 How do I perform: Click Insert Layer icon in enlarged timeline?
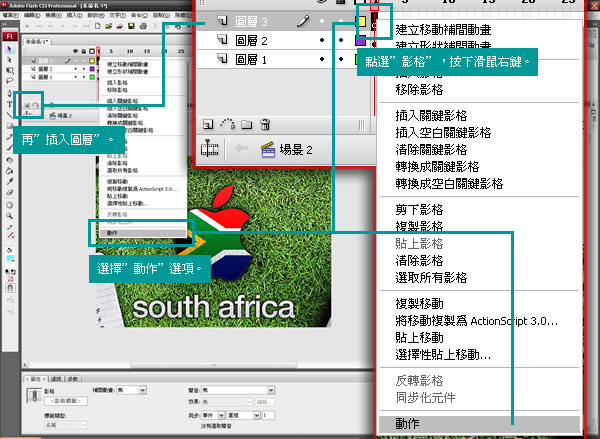coord(208,124)
